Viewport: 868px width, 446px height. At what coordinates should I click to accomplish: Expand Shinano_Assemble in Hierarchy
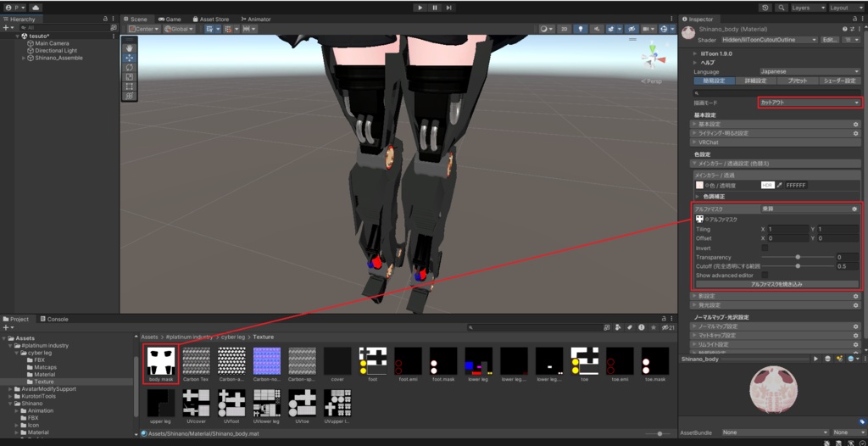coord(24,58)
